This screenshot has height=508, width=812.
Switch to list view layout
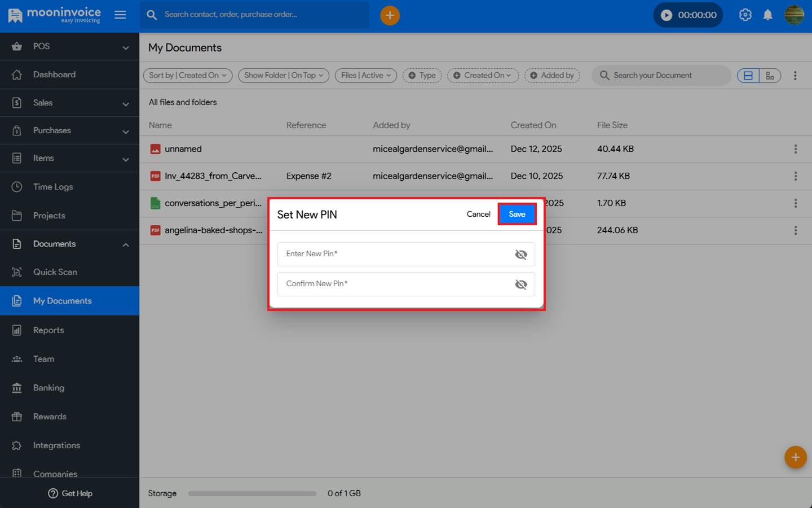pyautogui.click(x=748, y=76)
